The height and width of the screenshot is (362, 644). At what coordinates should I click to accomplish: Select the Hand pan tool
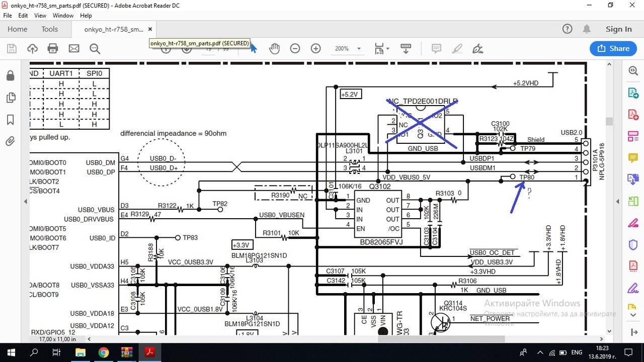[x=274, y=49]
